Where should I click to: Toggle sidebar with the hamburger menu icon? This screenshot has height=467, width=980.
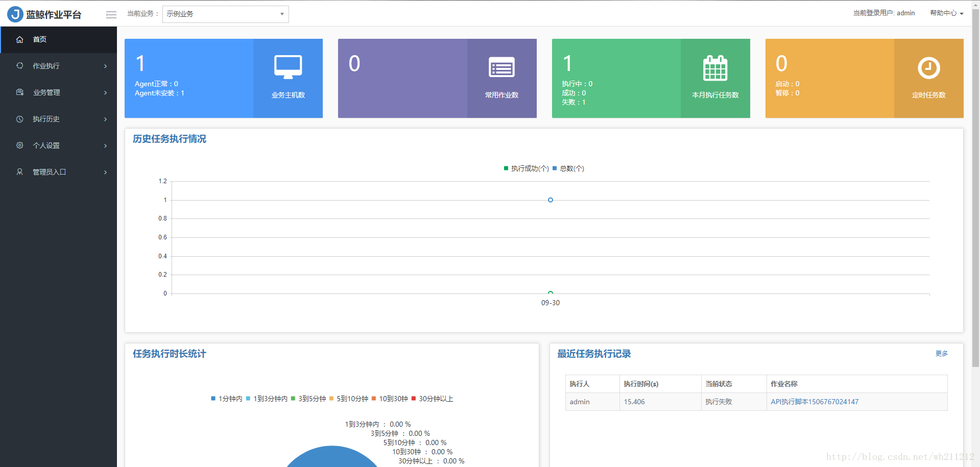point(111,14)
